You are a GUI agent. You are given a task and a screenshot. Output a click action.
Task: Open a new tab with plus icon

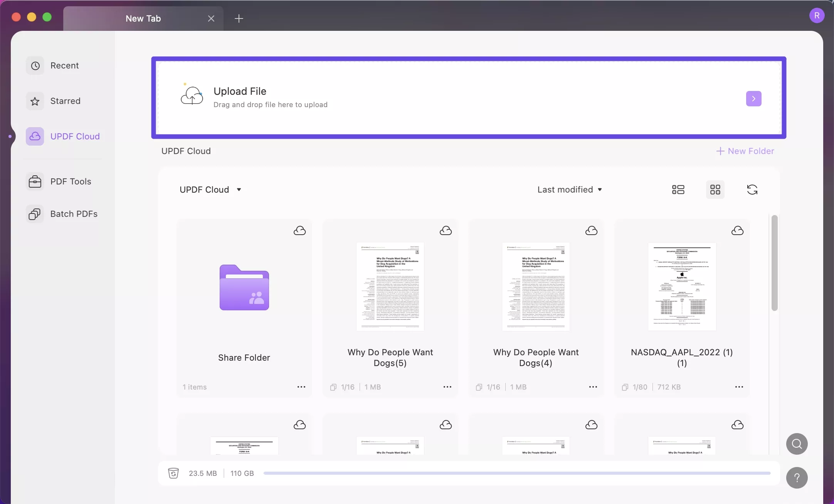click(x=239, y=18)
